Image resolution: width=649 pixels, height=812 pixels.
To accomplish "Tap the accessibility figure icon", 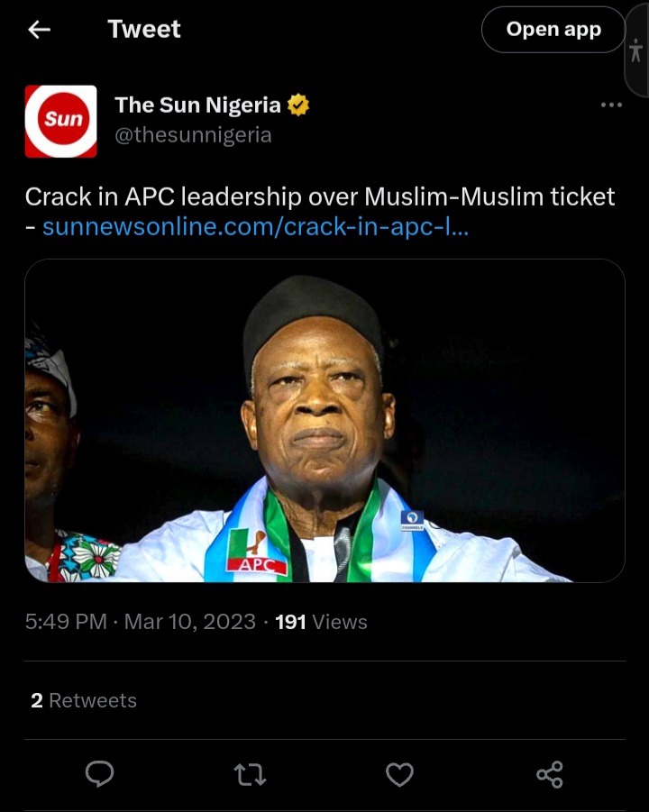I will tap(635, 51).
